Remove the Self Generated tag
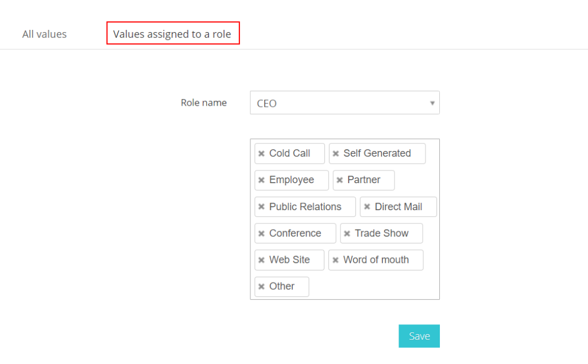The image size is (588, 364). click(x=335, y=153)
